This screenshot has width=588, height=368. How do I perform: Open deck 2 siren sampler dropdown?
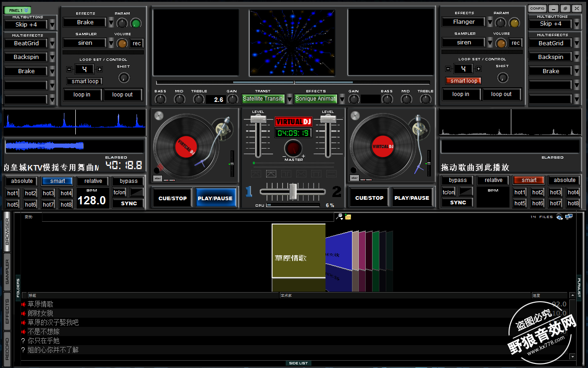490,43
